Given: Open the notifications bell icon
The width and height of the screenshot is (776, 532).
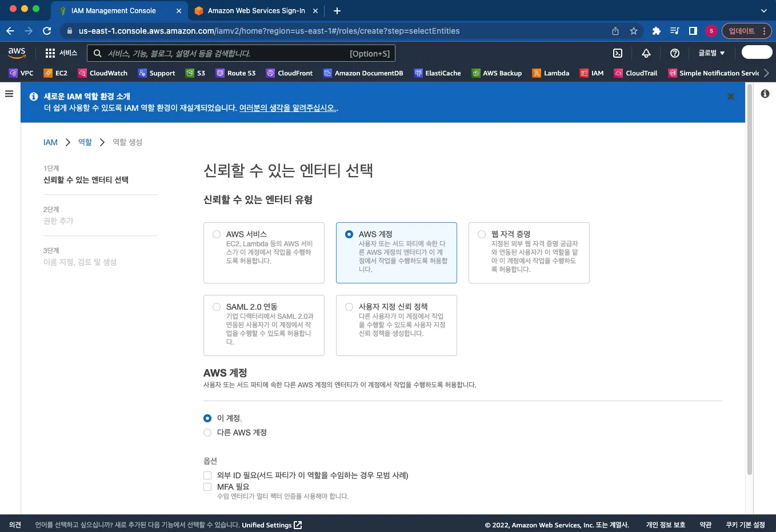Looking at the screenshot, I should pyautogui.click(x=646, y=53).
